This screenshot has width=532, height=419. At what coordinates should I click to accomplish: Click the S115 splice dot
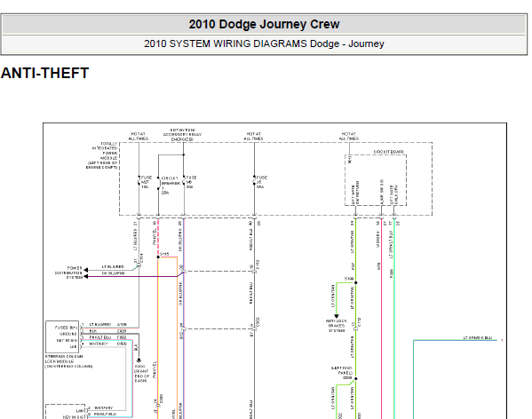158,257
